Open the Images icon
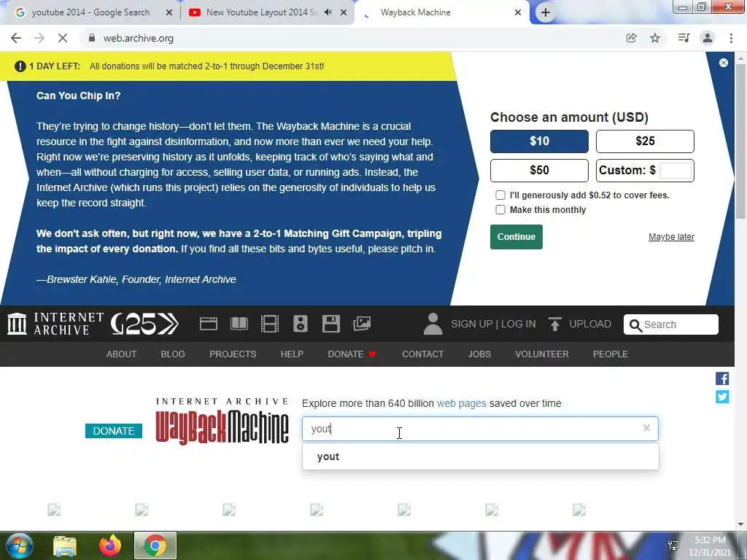 [362, 324]
